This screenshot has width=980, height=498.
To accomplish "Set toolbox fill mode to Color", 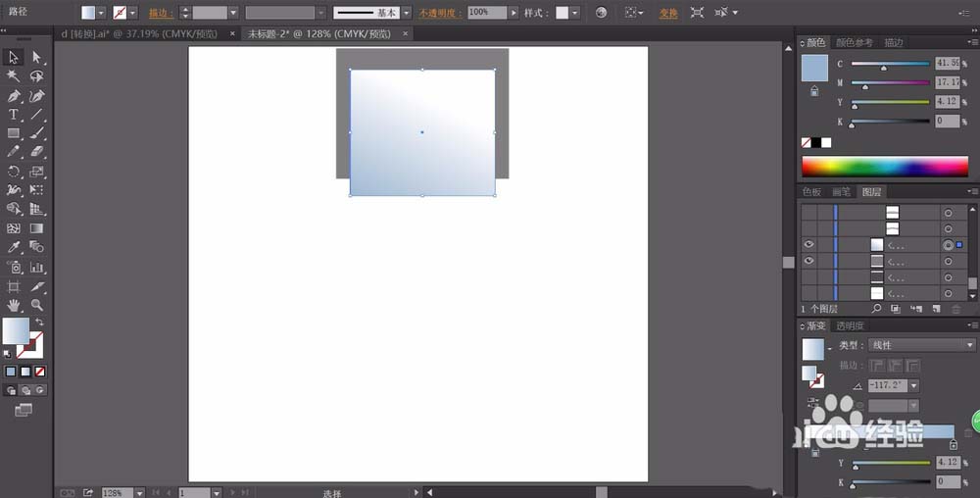I will 11,372.
